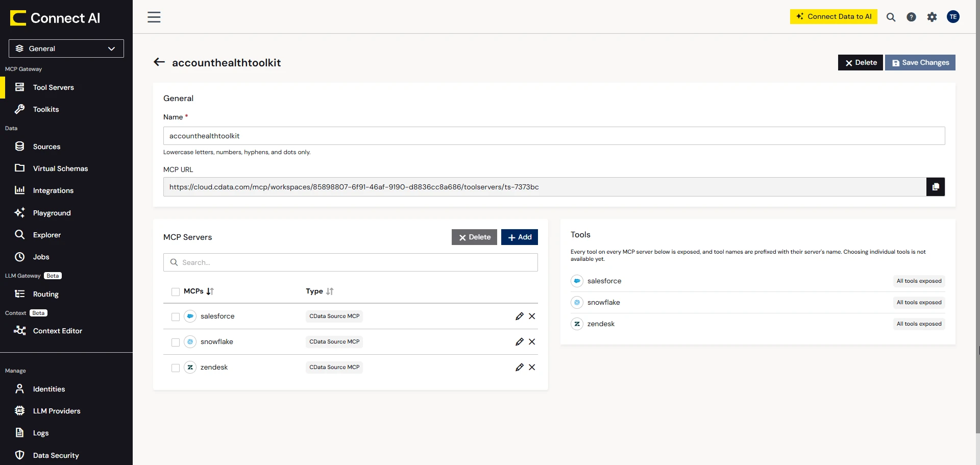This screenshot has width=980, height=465.
Task: Copy the MCP URL to clipboard
Action: pyautogui.click(x=936, y=187)
